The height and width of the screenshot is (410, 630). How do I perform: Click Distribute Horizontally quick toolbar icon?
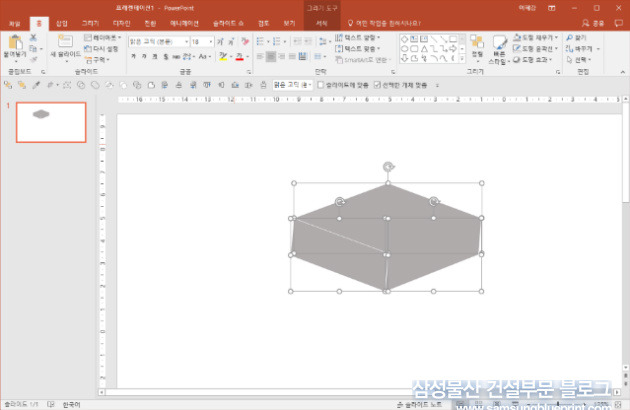249,85
